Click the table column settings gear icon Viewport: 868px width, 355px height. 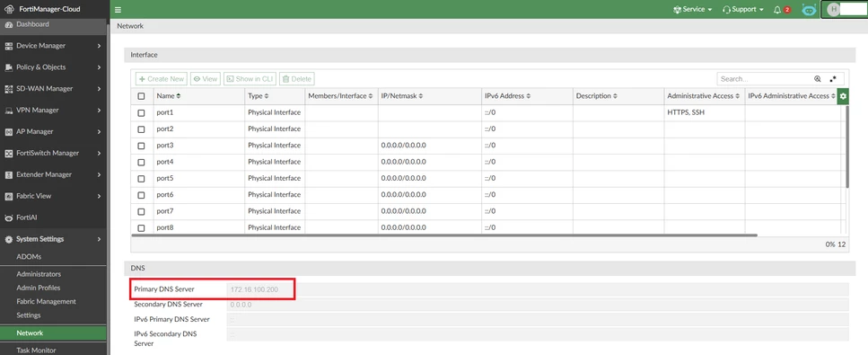(843, 96)
